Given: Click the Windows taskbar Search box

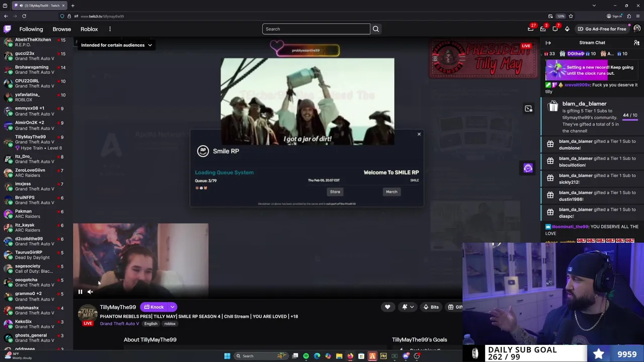Looking at the screenshot, I should point(261,356).
